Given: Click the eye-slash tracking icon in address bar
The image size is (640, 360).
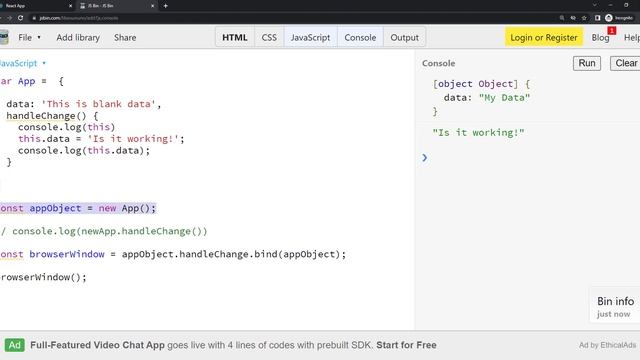Looking at the screenshot, I should point(573,18).
